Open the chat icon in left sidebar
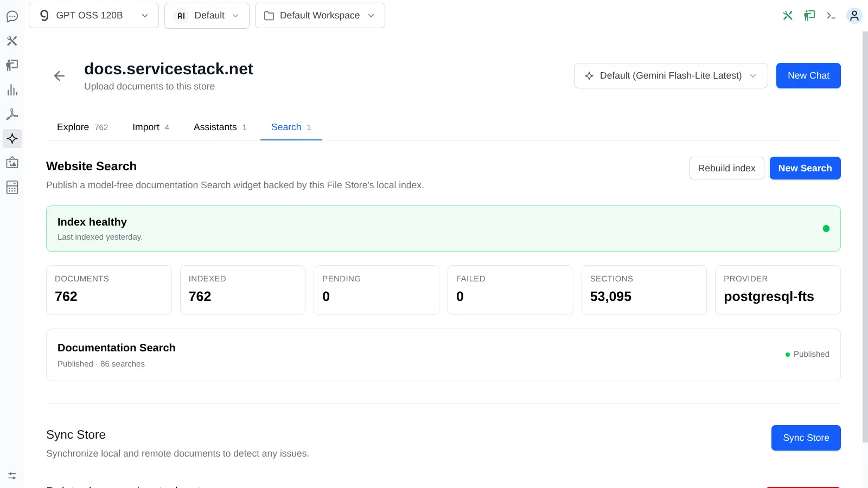The image size is (868, 488). point(12,16)
